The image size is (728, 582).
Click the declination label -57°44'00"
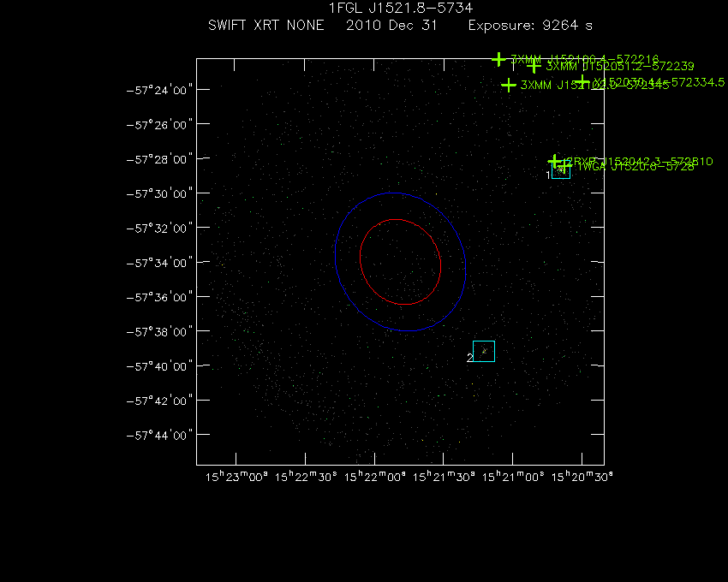[159, 436]
